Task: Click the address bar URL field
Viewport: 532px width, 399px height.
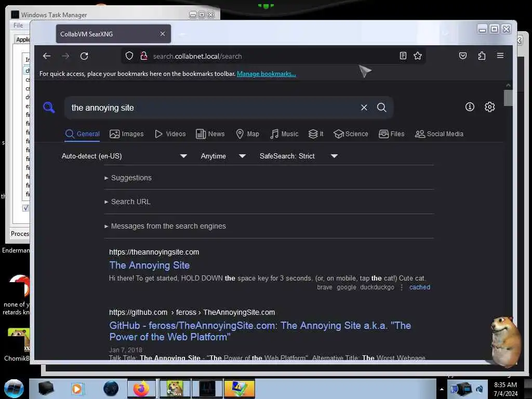Action: click(x=273, y=56)
